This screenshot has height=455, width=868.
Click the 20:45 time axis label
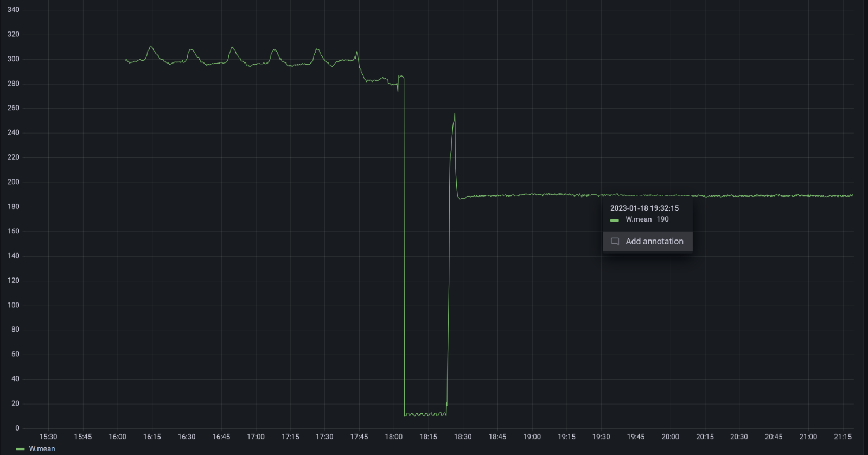774,437
